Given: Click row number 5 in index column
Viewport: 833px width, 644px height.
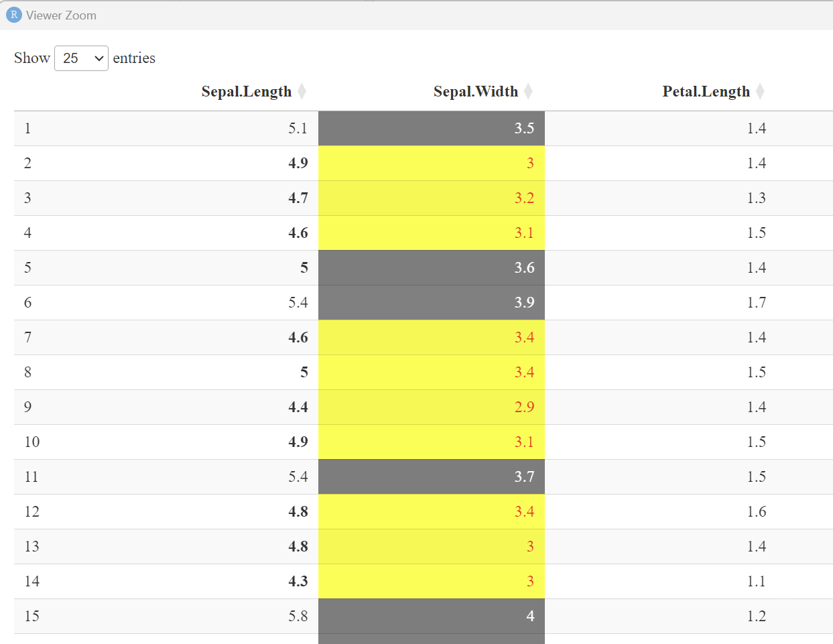Looking at the screenshot, I should click(27, 268).
